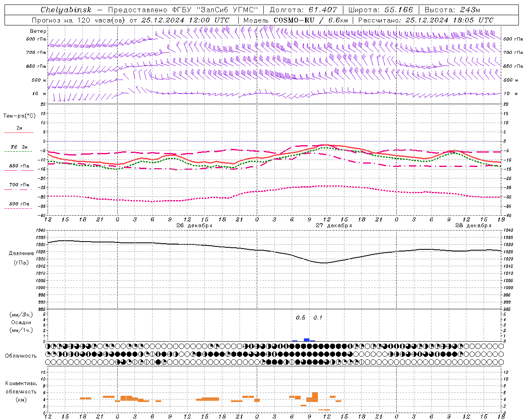
Task: Click the Давление panel label
Action: pos(22,253)
